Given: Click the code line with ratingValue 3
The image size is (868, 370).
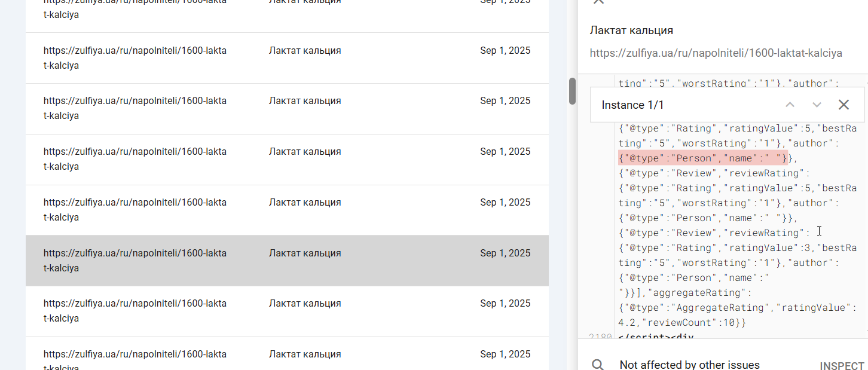Looking at the screenshot, I should (x=738, y=248).
